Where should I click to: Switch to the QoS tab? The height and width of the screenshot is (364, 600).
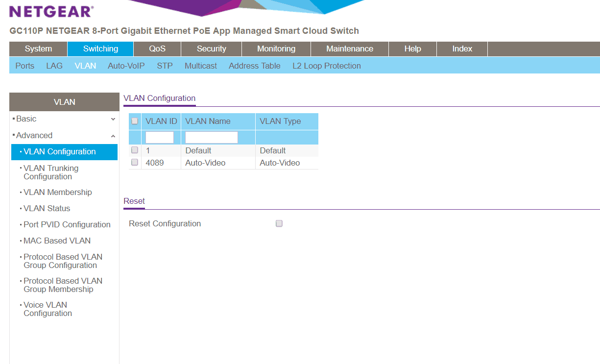pos(157,49)
